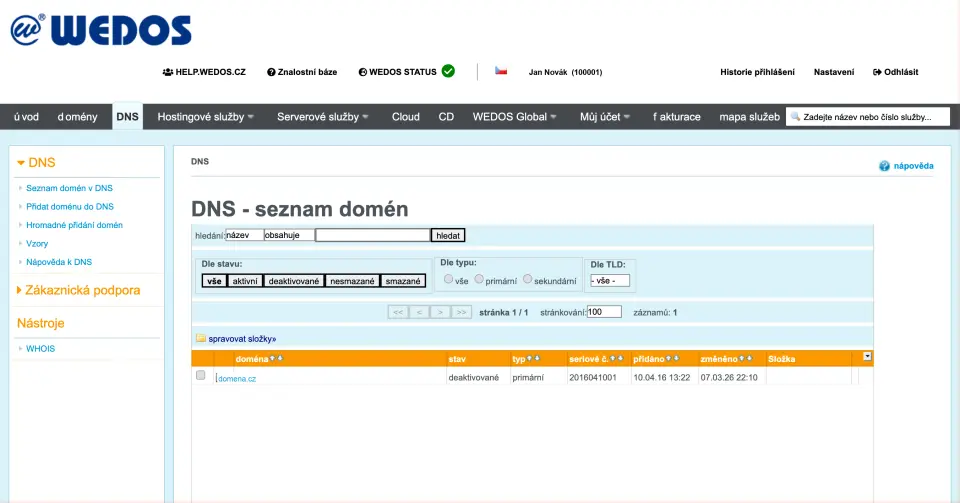This screenshot has height=503, width=960.
Task: Select the primární type radio button
Action: click(479, 280)
